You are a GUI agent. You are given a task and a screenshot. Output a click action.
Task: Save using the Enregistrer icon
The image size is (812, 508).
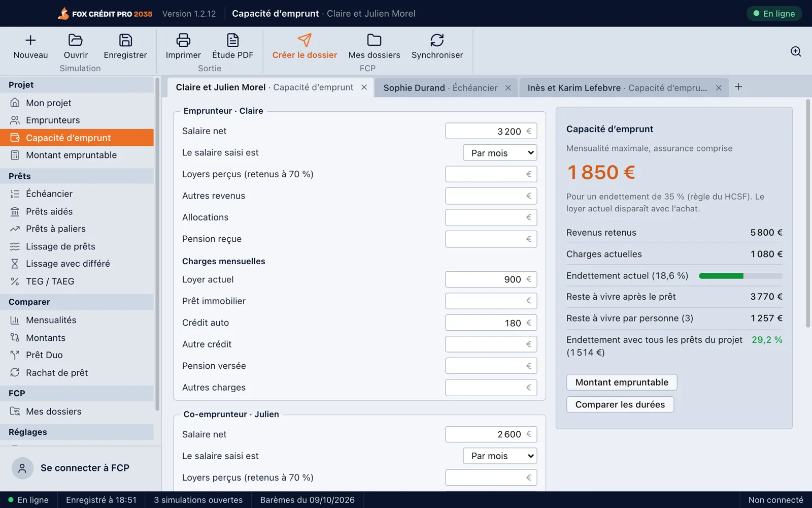point(125,40)
